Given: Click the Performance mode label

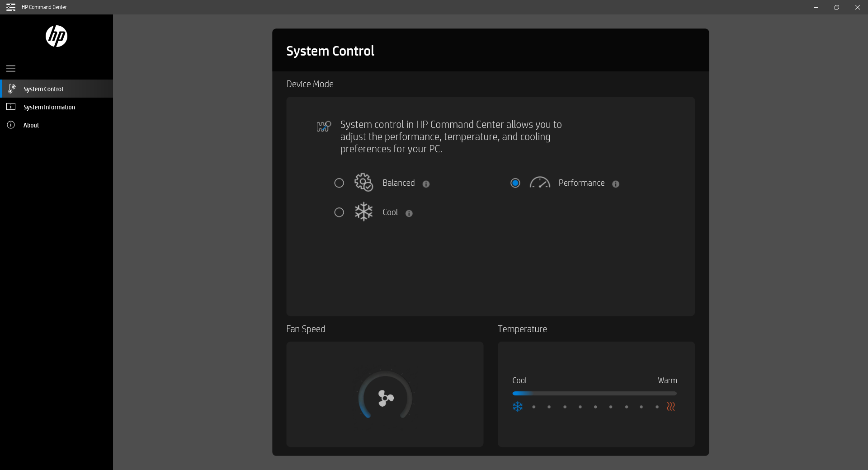Looking at the screenshot, I should pyautogui.click(x=581, y=183).
